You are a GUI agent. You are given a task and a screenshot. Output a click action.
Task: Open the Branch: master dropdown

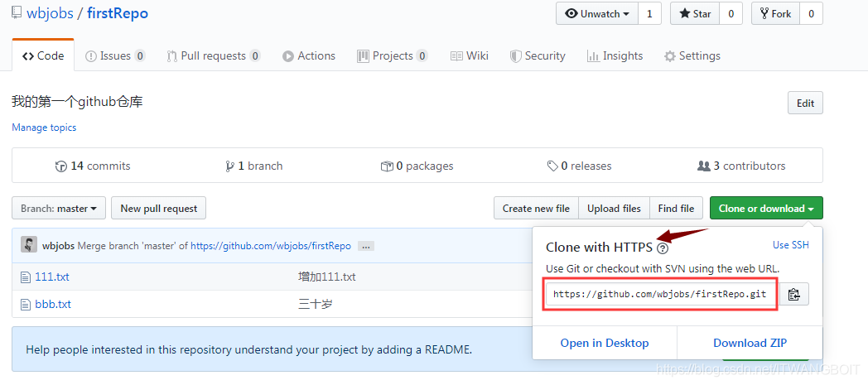point(59,209)
